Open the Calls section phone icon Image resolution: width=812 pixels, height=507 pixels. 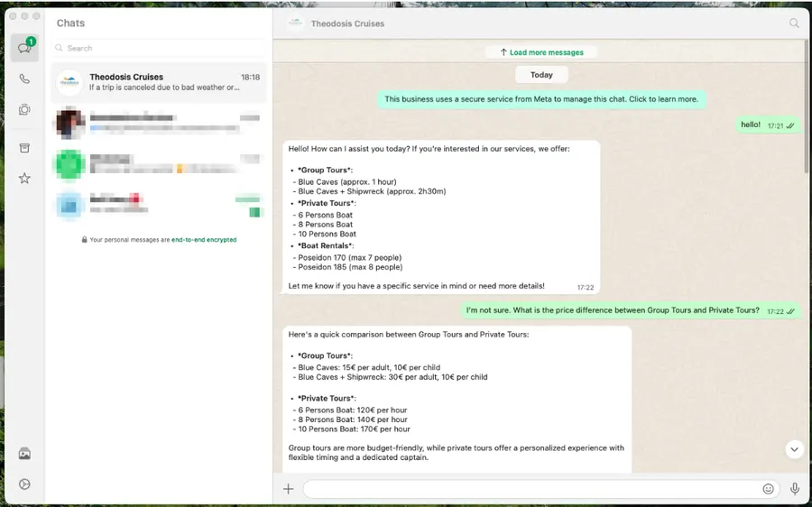[24, 78]
